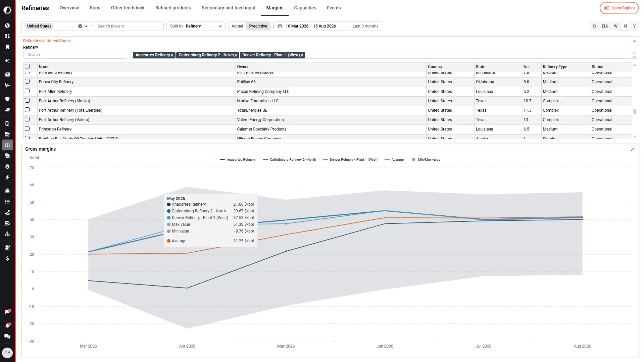Open the notifications bell icon
The width and height of the screenshot is (644, 362).
pos(7,326)
